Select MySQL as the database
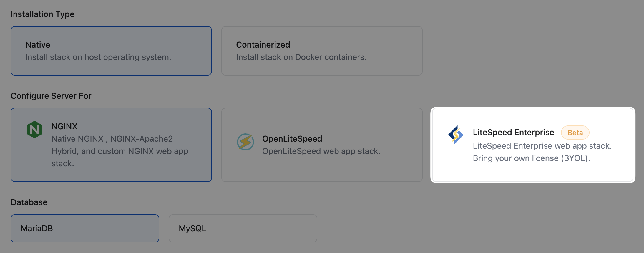Screen dimensions: 644x253 243,228
